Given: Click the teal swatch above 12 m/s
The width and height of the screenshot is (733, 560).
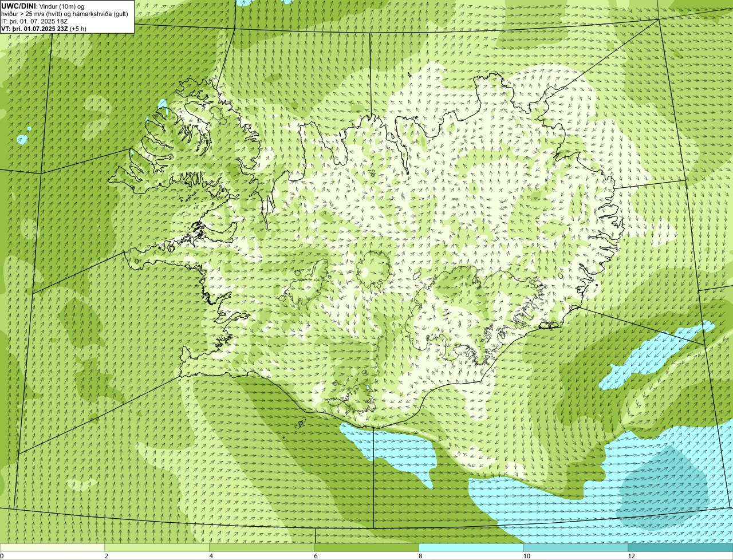Looking at the screenshot, I should (x=680, y=548).
